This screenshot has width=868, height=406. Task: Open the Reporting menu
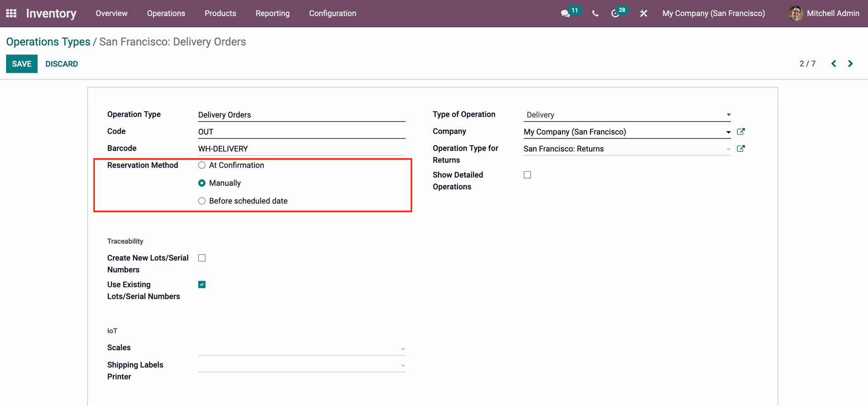click(272, 14)
